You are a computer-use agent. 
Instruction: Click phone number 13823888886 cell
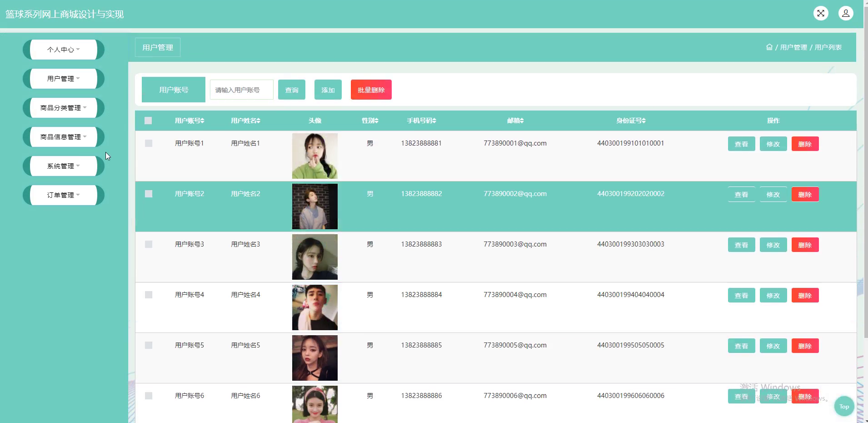pyautogui.click(x=421, y=396)
